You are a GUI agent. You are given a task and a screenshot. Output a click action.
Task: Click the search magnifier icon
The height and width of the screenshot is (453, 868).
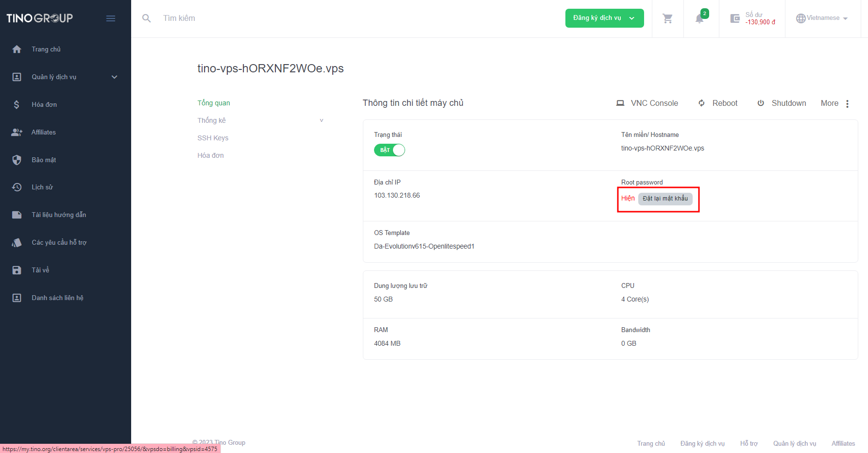pyautogui.click(x=146, y=18)
